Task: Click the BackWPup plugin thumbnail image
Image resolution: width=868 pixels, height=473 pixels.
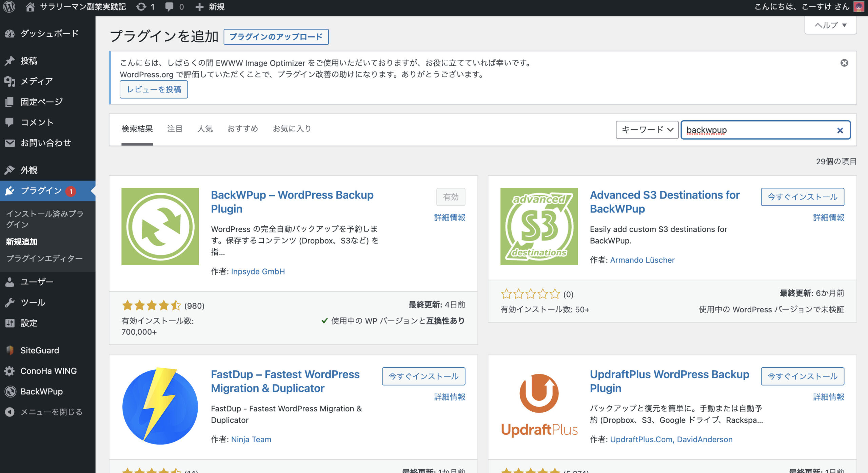Action: click(x=160, y=226)
